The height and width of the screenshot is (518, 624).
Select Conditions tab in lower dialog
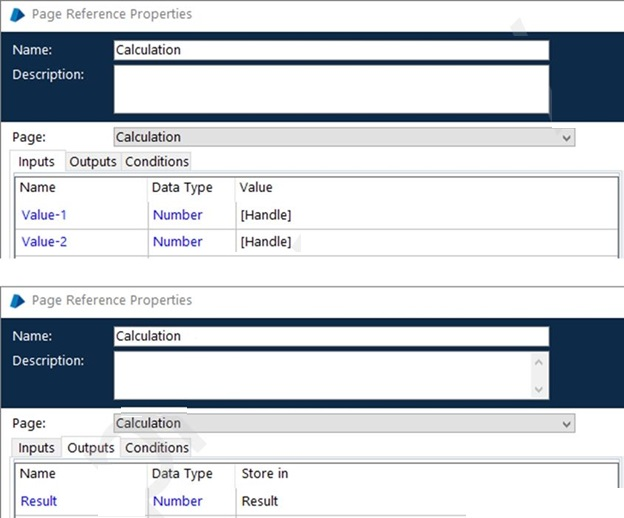pos(157,448)
